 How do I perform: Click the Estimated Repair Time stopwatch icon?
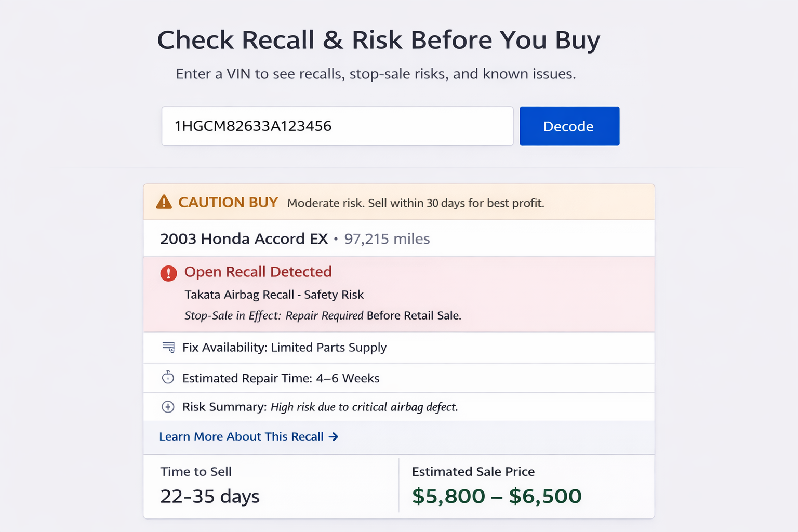(x=168, y=378)
